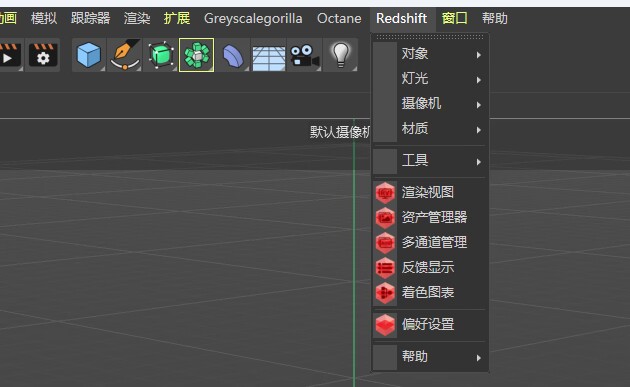Open the 模拟 menu
630x387 pixels.
44,18
